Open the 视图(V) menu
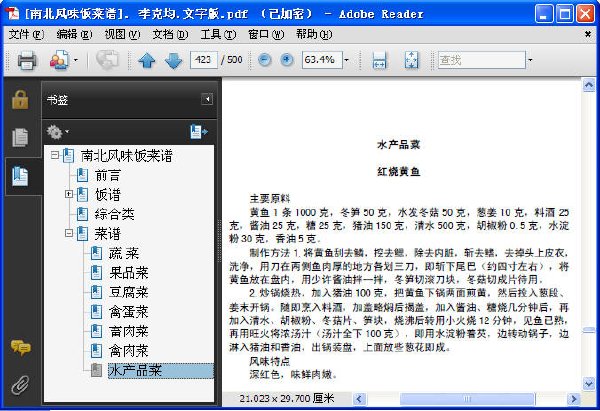This screenshot has width=600, height=411. 122,34
